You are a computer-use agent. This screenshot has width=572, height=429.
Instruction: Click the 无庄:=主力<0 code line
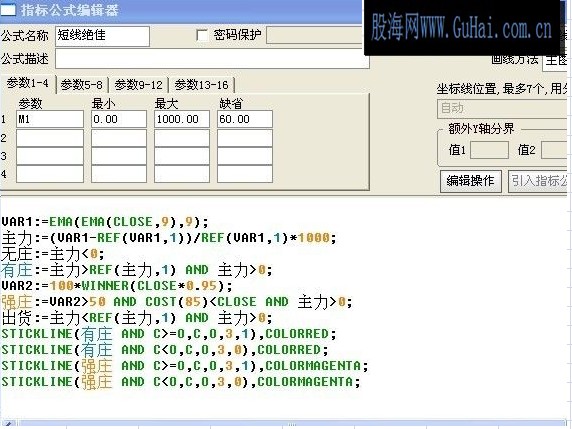(x=53, y=254)
